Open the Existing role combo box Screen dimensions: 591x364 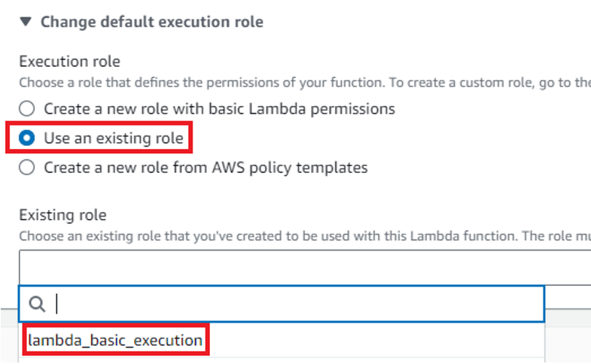[x=305, y=267]
